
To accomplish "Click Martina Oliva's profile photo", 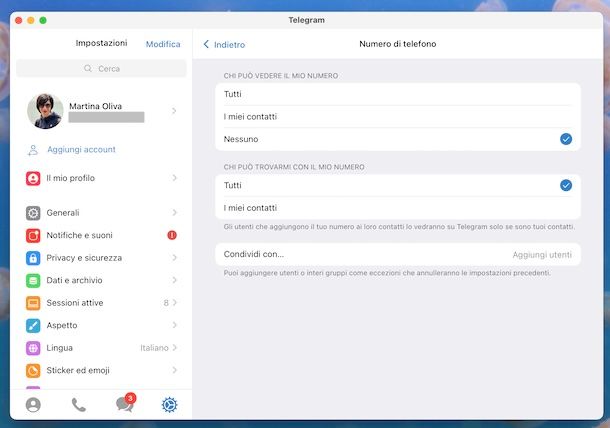I will 45,111.
